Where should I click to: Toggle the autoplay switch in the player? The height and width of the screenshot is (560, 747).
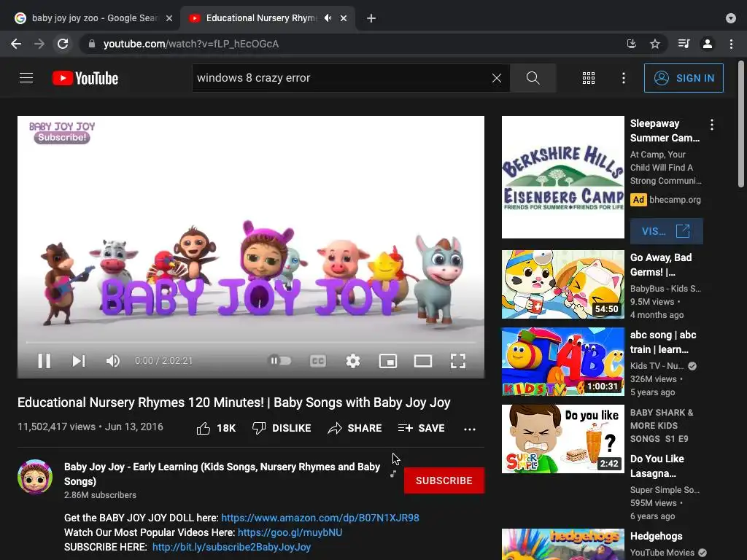coord(279,360)
